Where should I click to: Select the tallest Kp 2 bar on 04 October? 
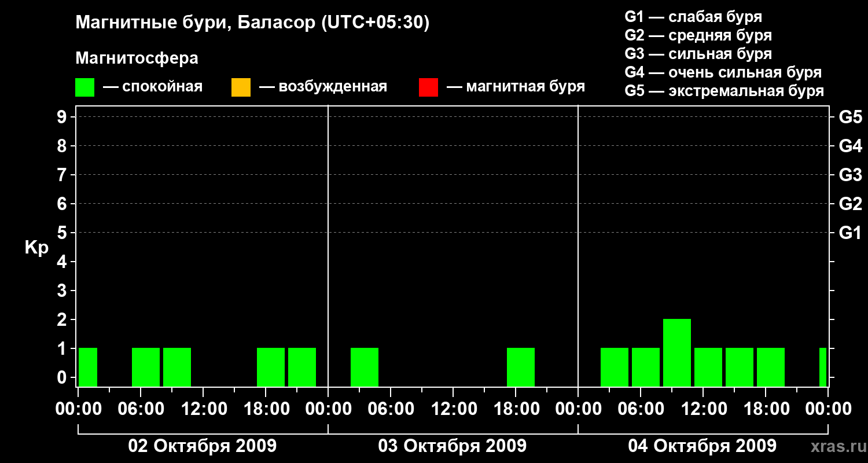click(677, 352)
